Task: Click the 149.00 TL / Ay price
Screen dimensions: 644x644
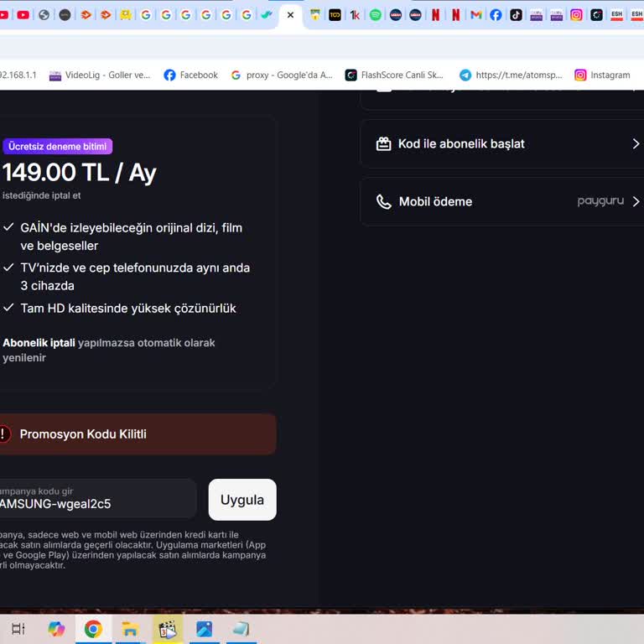Action: pos(80,173)
